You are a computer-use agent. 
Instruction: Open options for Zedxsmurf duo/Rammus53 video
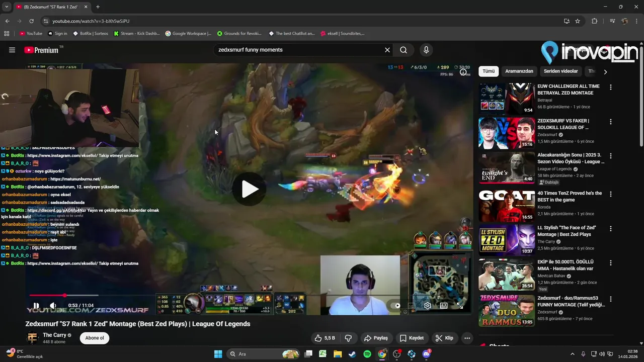click(x=611, y=299)
